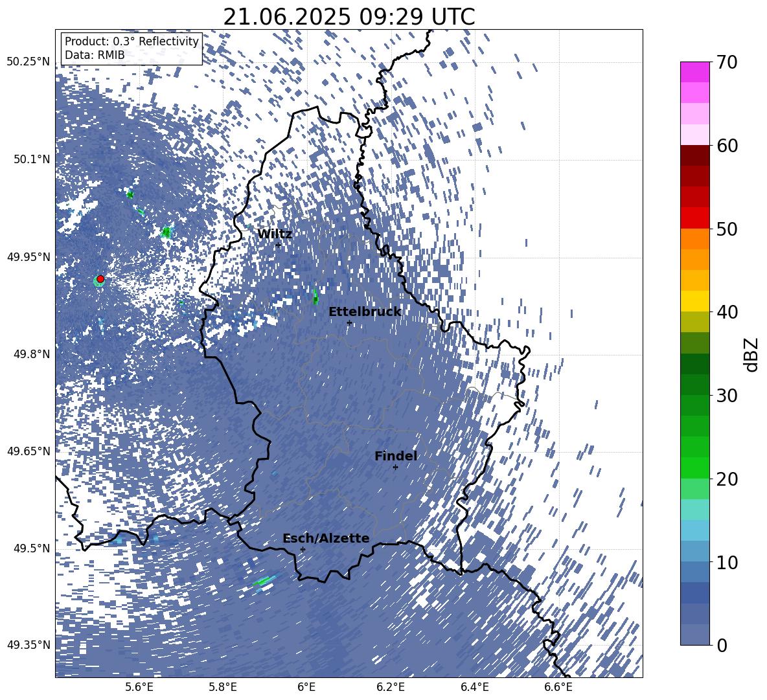Click the 6°E longitude label

point(306,687)
